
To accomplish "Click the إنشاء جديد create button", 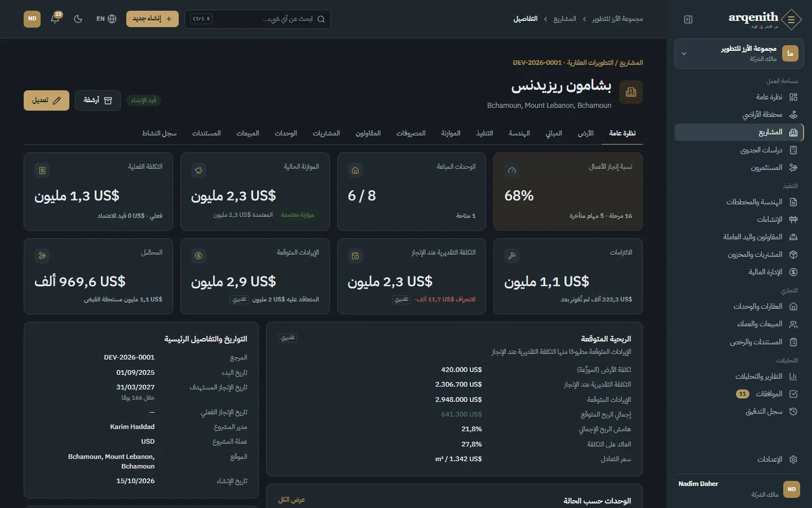I will [152, 19].
